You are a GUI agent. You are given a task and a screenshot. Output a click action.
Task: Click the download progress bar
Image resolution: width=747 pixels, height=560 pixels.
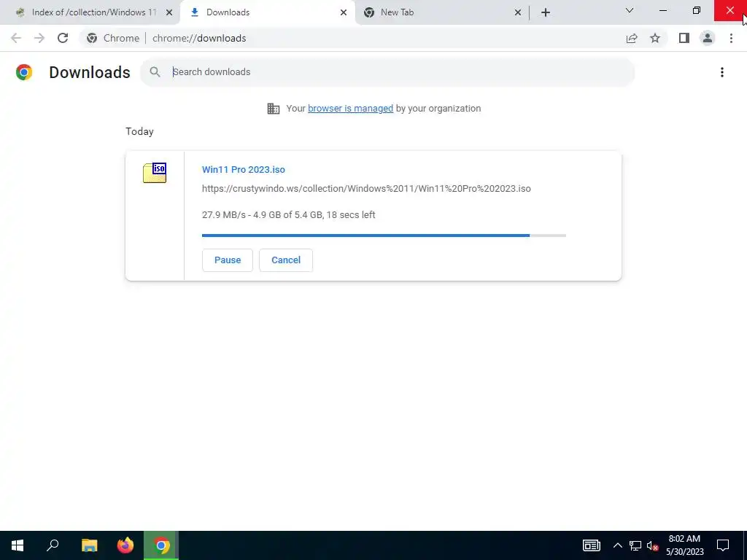point(384,236)
